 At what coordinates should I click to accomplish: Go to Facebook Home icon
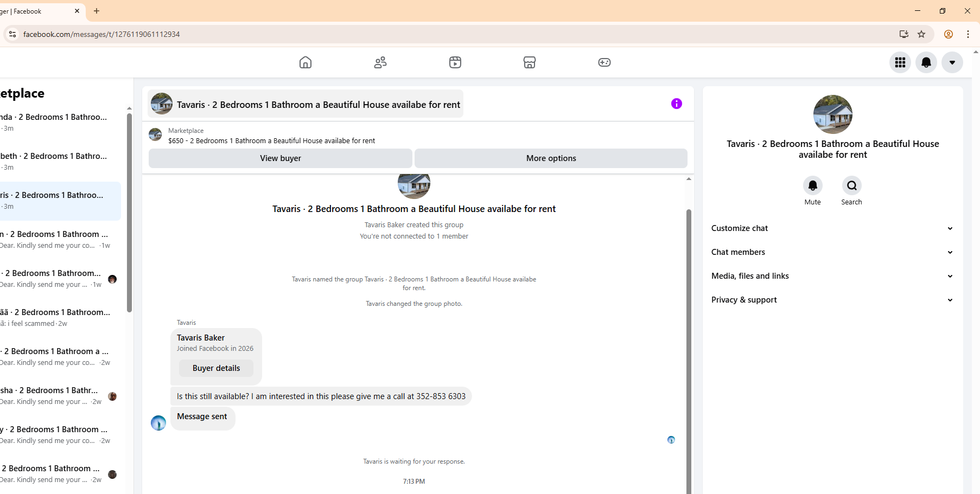coord(306,62)
